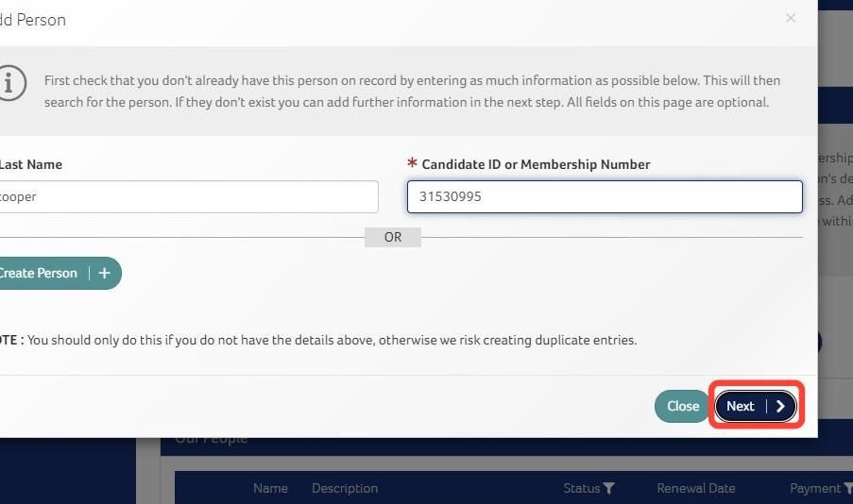Filter the Status column with funnel icon
Image resolution: width=853 pixels, height=504 pixels.
608,488
